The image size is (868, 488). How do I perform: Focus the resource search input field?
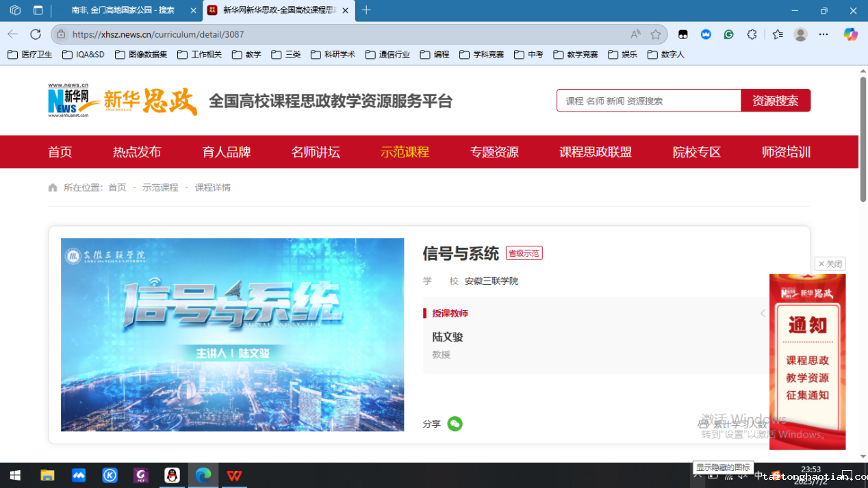tap(648, 101)
